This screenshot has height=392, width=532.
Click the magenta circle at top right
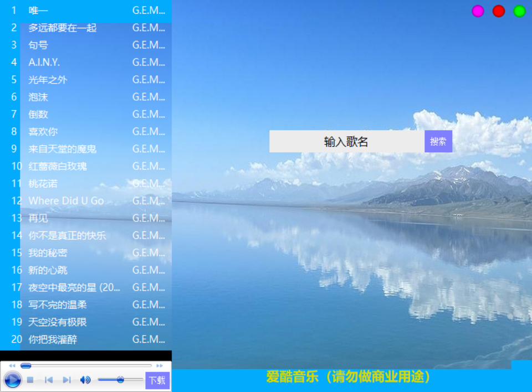click(x=478, y=11)
